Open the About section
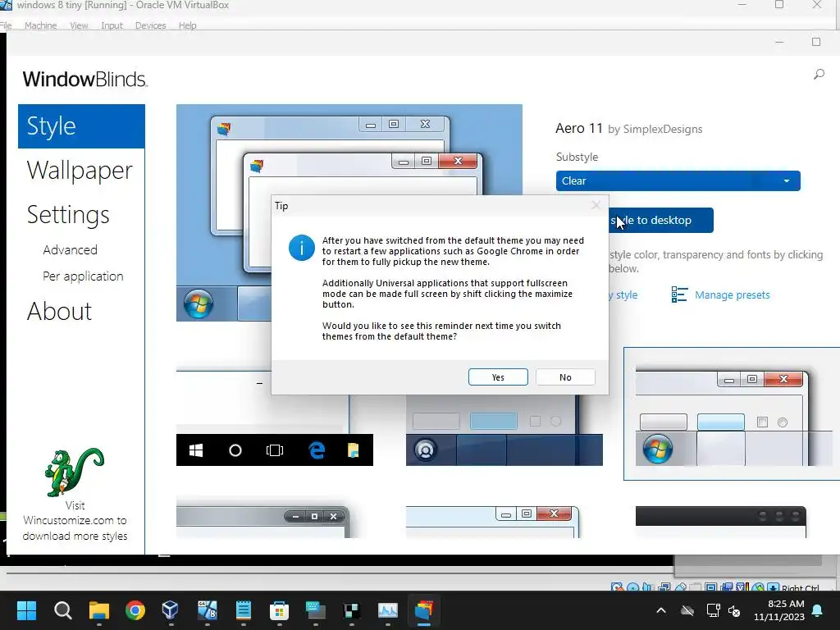 coord(59,311)
